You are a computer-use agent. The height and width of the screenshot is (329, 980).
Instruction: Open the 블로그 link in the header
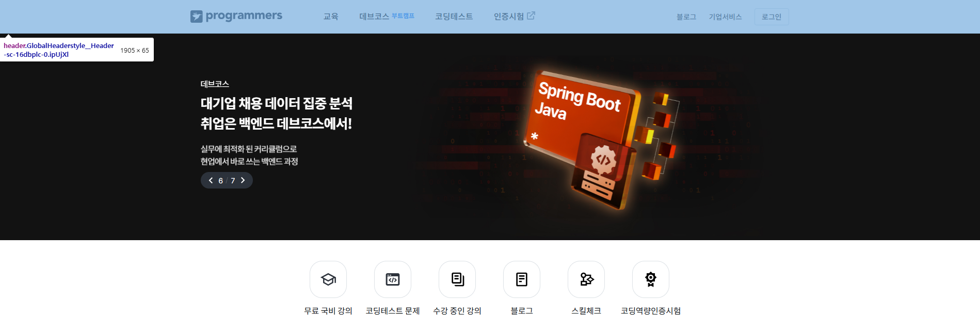(686, 17)
